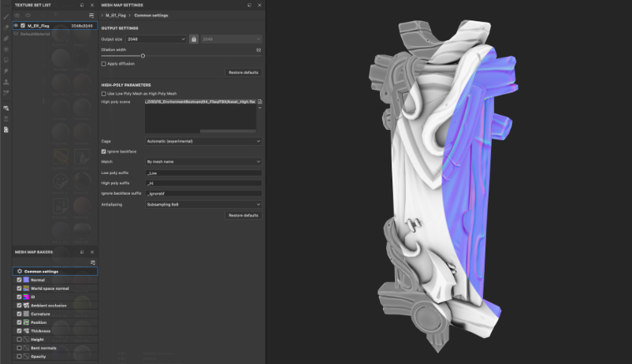The image size is (632, 364).
Task: Click the ID map colored icon
Action: [26, 297]
